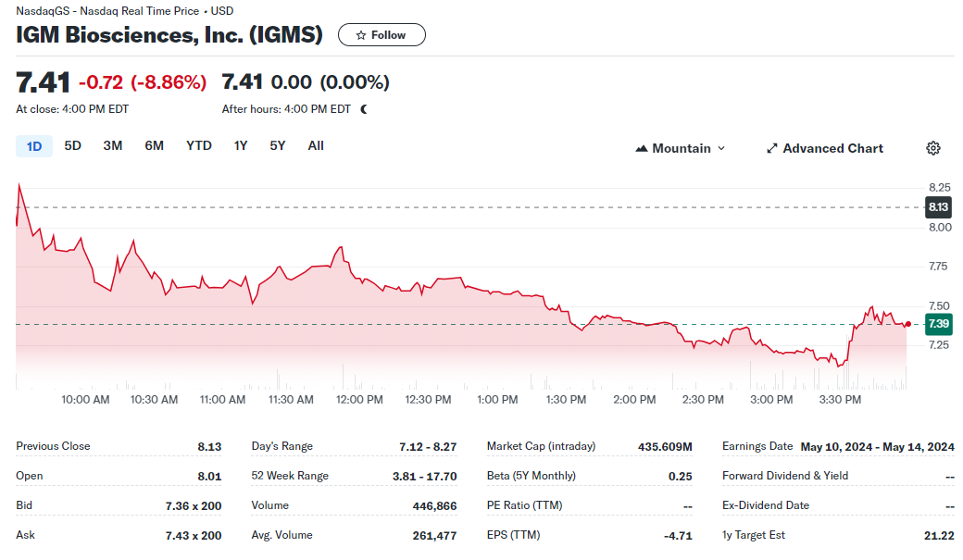Screen dimensions: 963x560
Task: Click the after-hours moon icon
Action: coord(364,109)
